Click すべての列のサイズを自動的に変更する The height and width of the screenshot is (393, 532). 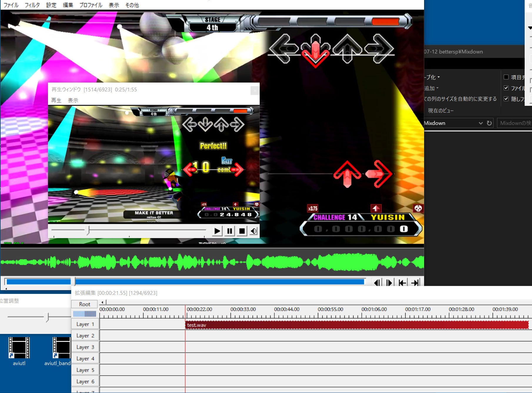(x=460, y=99)
